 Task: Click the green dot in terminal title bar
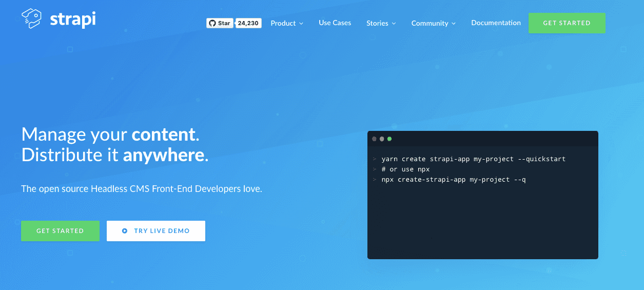[x=389, y=139]
